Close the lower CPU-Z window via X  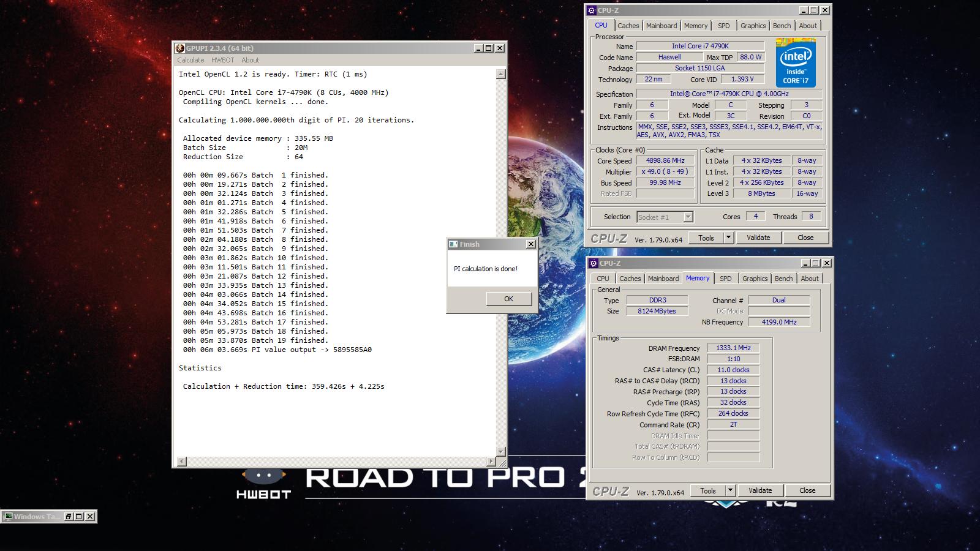click(827, 263)
